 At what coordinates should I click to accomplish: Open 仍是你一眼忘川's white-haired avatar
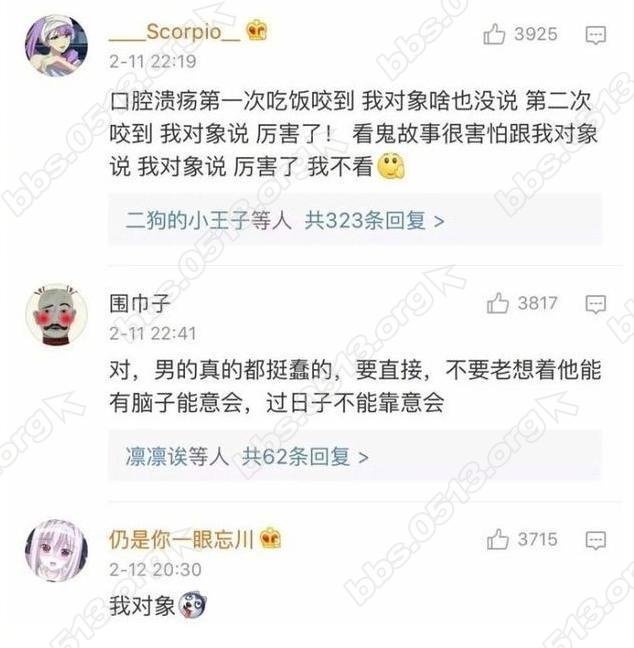57,550
